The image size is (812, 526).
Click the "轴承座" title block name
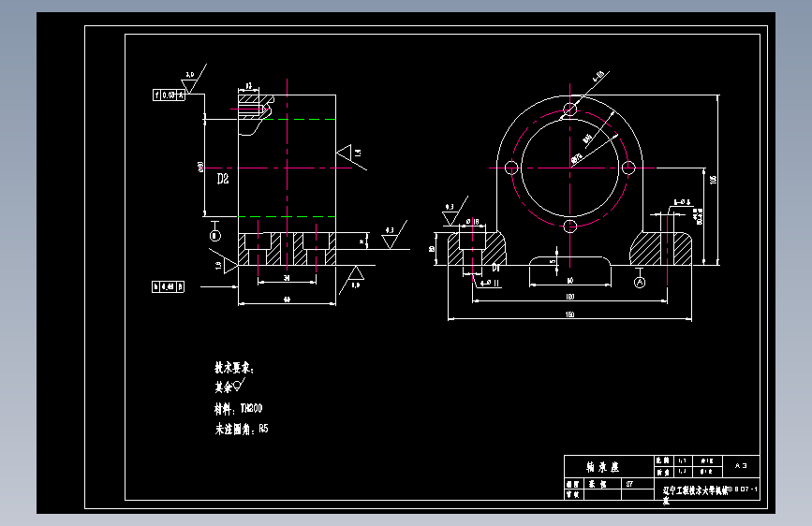point(603,467)
